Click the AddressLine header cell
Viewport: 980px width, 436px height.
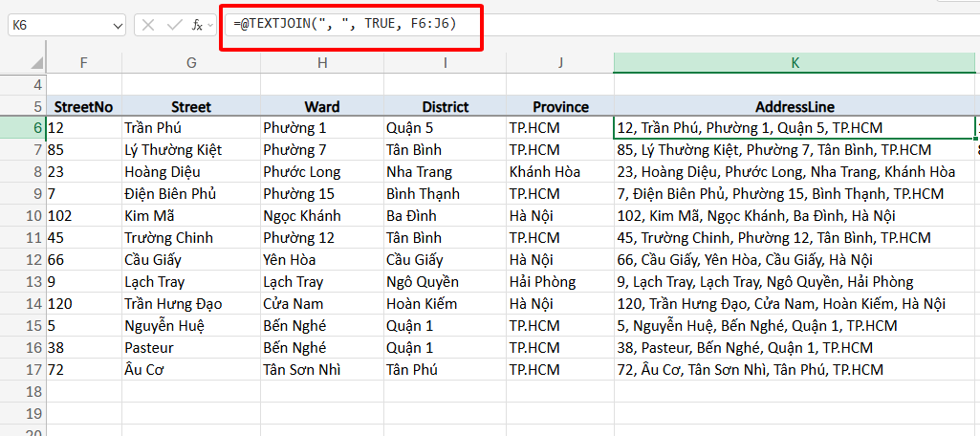click(795, 106)
